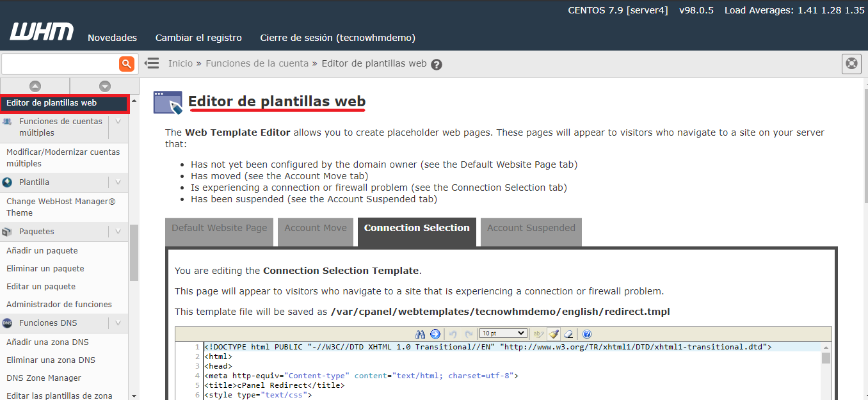Open the 10 pt font size dropdown

503,333
